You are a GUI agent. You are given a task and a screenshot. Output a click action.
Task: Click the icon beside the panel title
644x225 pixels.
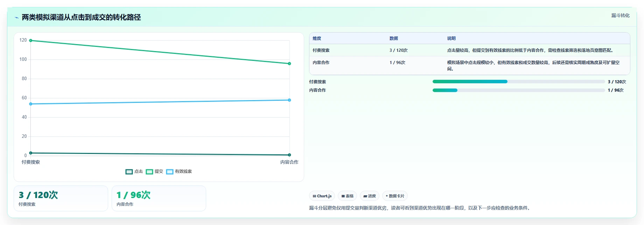(x=16, y=17)
